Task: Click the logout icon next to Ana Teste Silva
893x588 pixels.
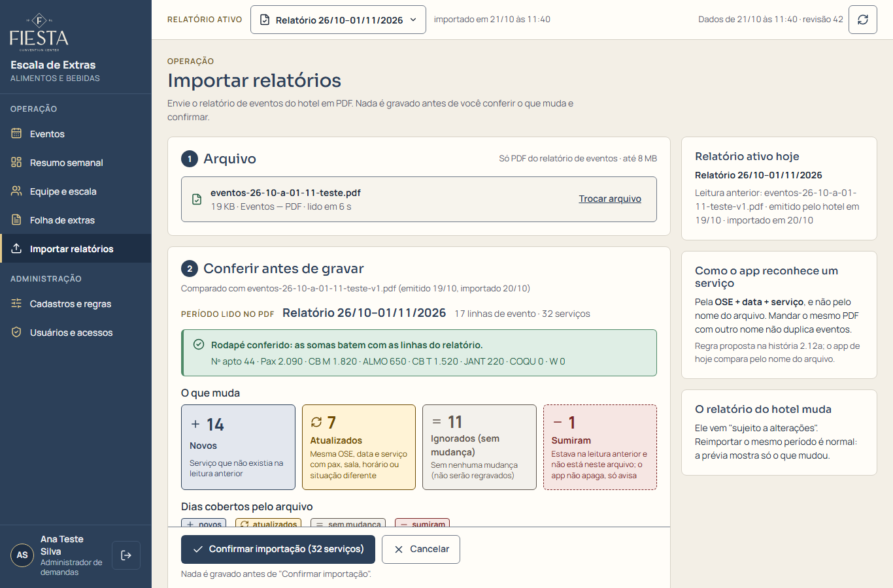Action: tap(126, 555)
